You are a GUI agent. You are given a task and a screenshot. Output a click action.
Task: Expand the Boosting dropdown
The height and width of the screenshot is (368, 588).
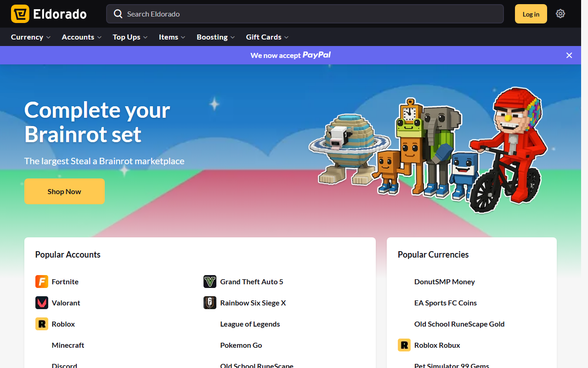click(216, 37)
